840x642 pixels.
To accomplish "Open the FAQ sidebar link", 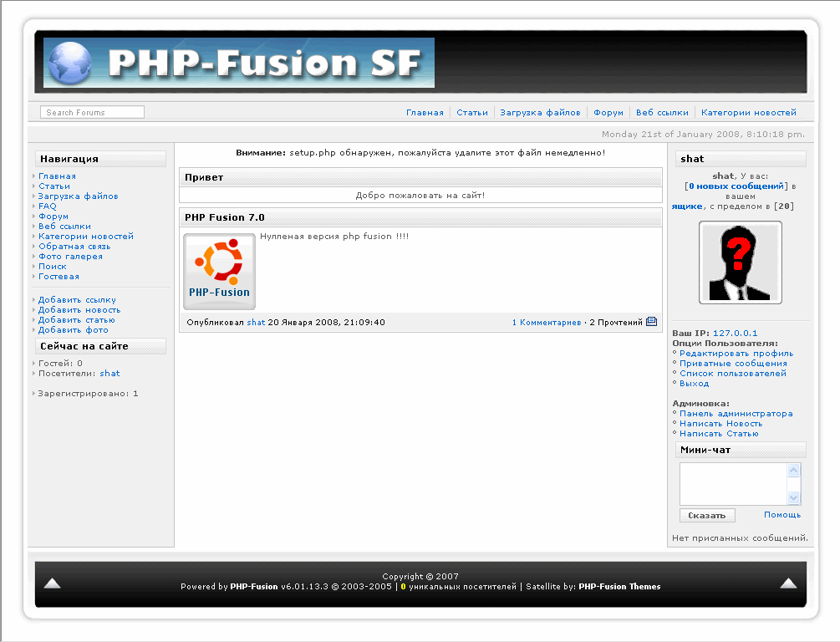I will (x=47, y=206).
